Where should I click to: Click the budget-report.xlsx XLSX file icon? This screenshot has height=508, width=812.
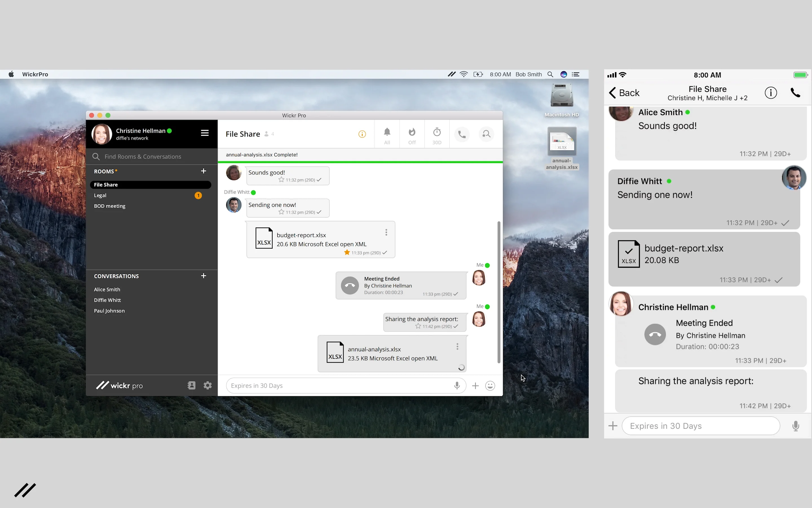264,238
